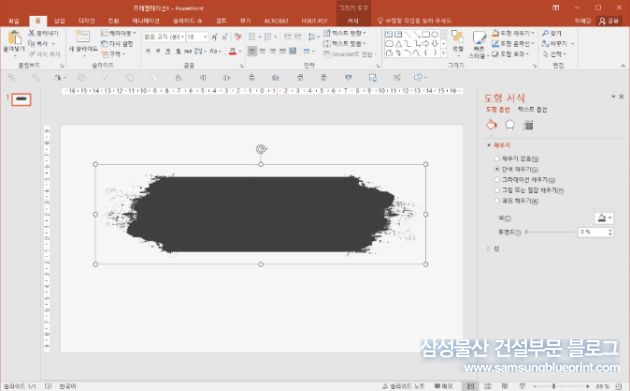Click the Cut (잘라내기) scissors button
This screenshot has width=630, height=391.
43,33
